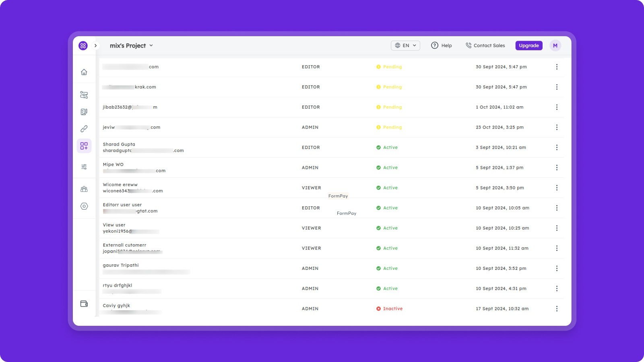
Task: Open options menu for Sharad Gupta row
Action: coord(557,148)
